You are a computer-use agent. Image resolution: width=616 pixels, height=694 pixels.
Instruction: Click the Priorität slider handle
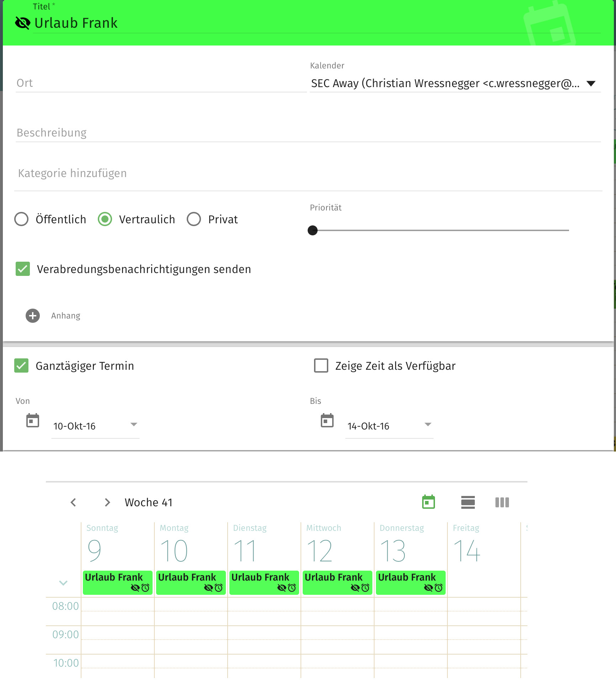[x=312, y=230]
